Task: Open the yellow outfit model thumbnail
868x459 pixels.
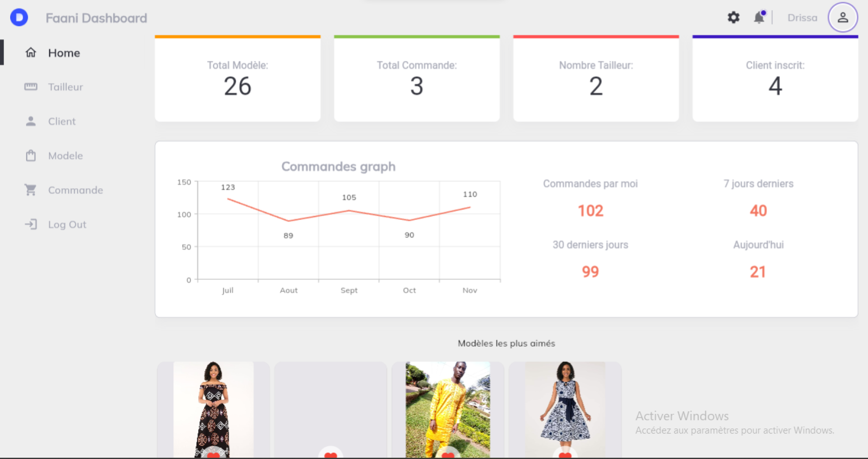Action: [x=448, y=406]
